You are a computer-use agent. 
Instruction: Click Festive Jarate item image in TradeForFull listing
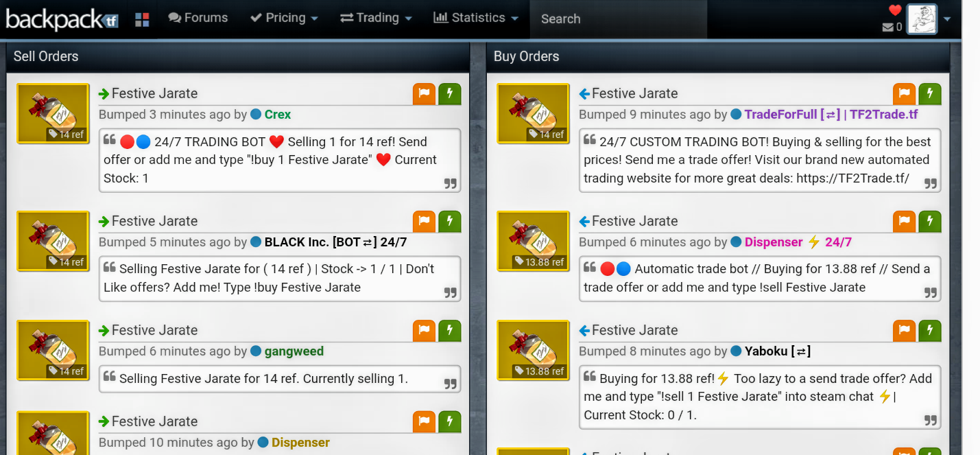pos(533,114)
